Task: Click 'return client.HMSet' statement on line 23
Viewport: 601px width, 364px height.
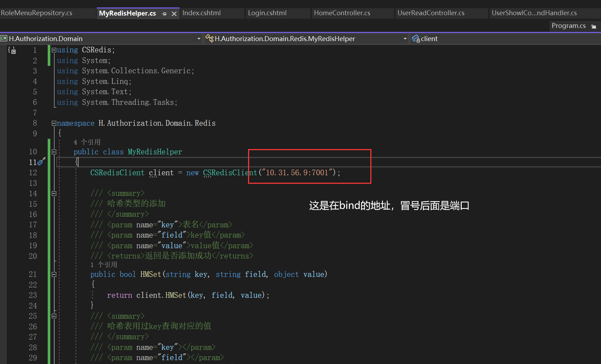Action: 147,295
